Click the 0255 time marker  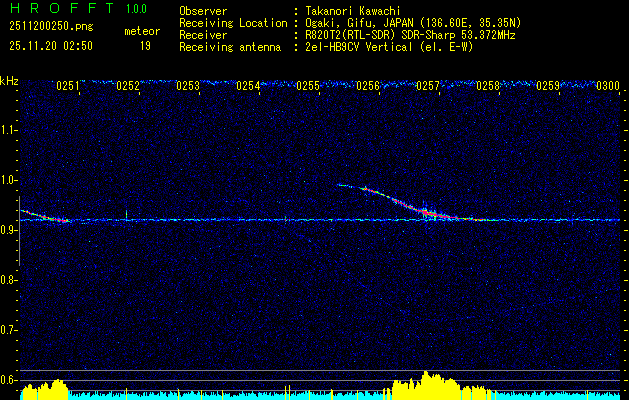pos(308,87)
